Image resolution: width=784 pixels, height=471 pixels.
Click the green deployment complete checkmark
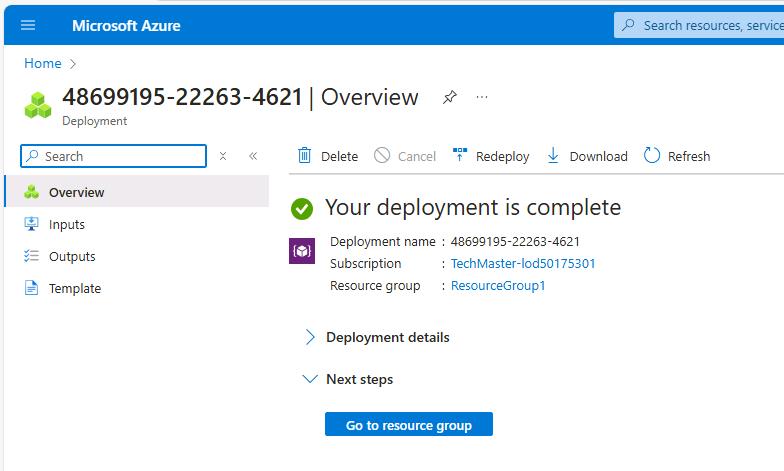(302, 209)
